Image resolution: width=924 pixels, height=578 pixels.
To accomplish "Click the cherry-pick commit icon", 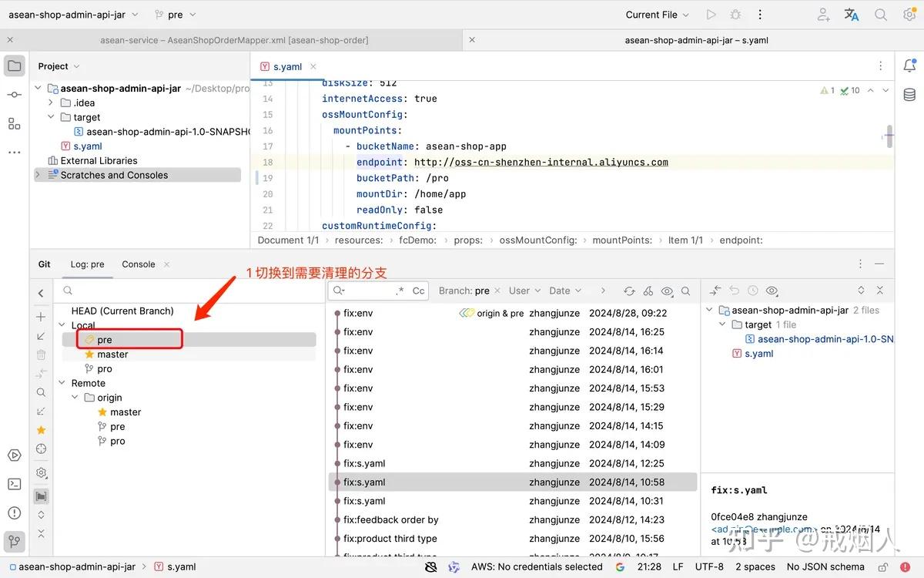I will pos(648,291).
